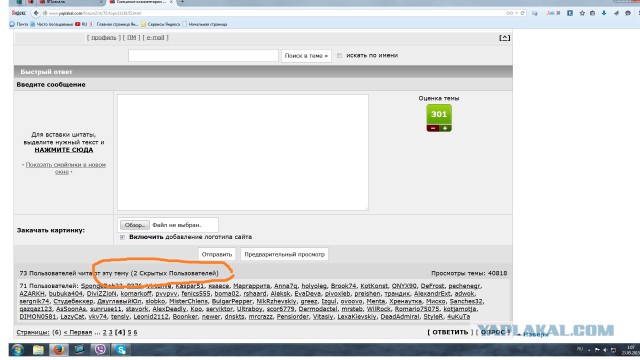The height and width of the screenshot is (360, 640).
Task: Vote the topic down with minus button
Action: pos(433,128)
